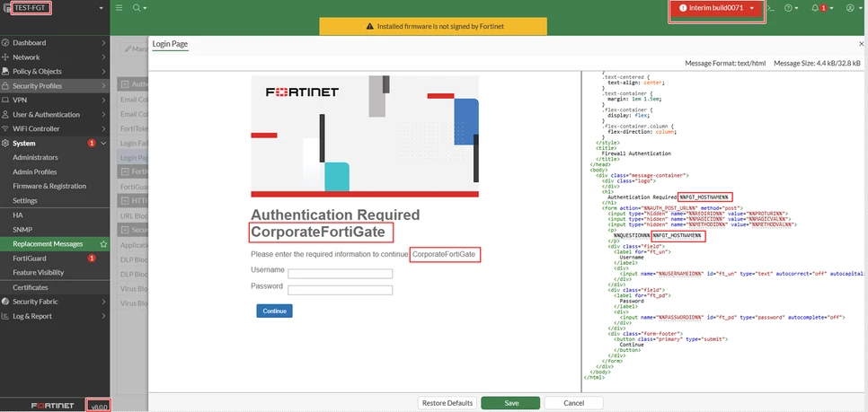Image resolution: width=868 pixels, height=412 pixels.
Task: Expand Network using its chevron
Action: [x=103, y=57]
